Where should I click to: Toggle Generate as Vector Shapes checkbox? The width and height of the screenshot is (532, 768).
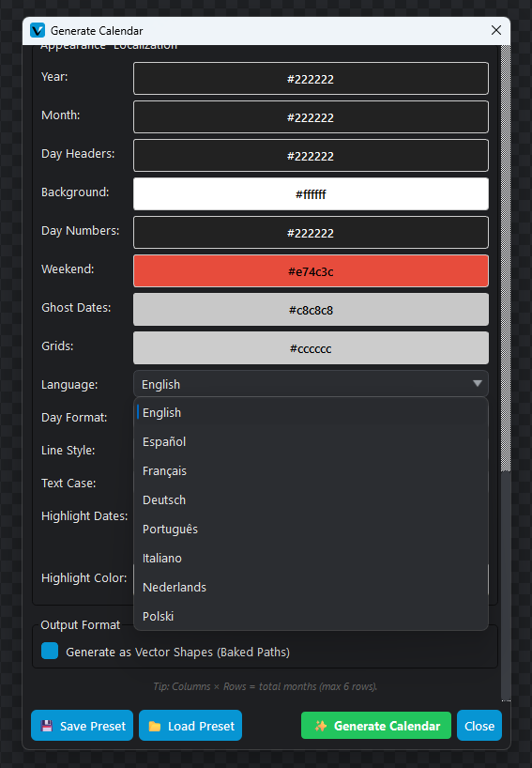point(50,651)
